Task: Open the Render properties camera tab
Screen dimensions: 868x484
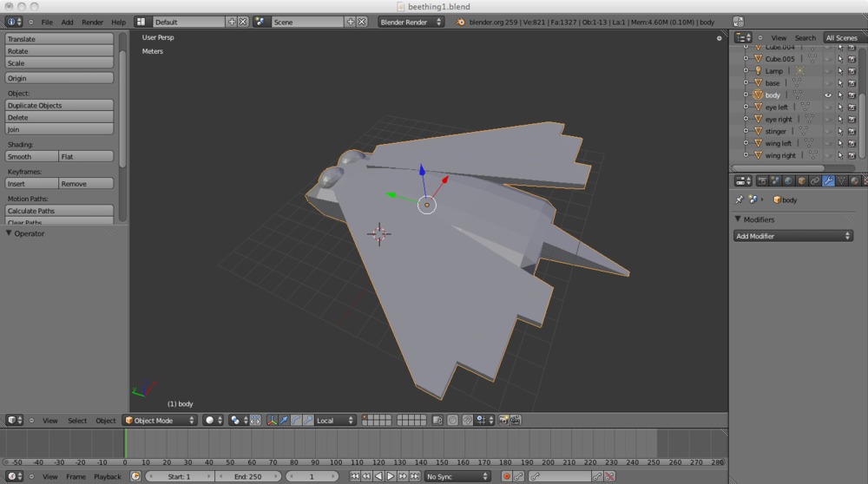Action: click(x=762, y=180)
